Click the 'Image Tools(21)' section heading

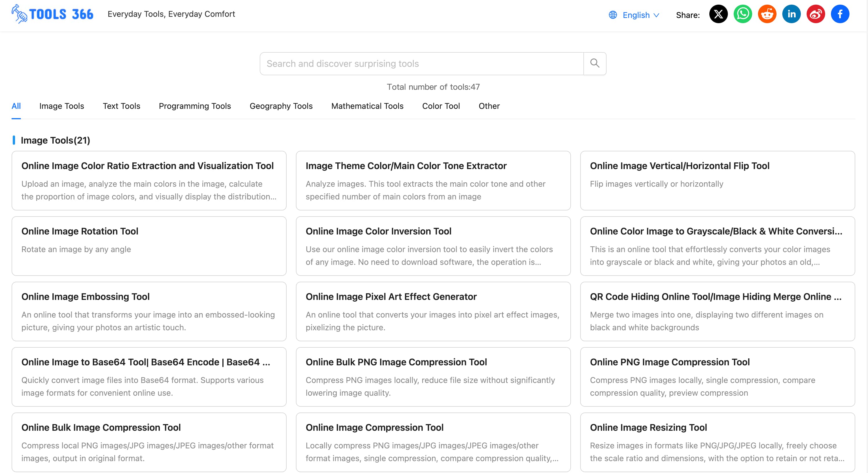(x=55, y=140)
